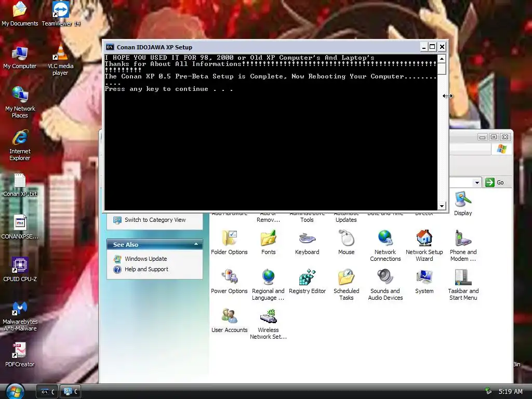Screen dimensions: 532x399
Task: Click console scrollbar down arrow
Action: click(442, 206)
